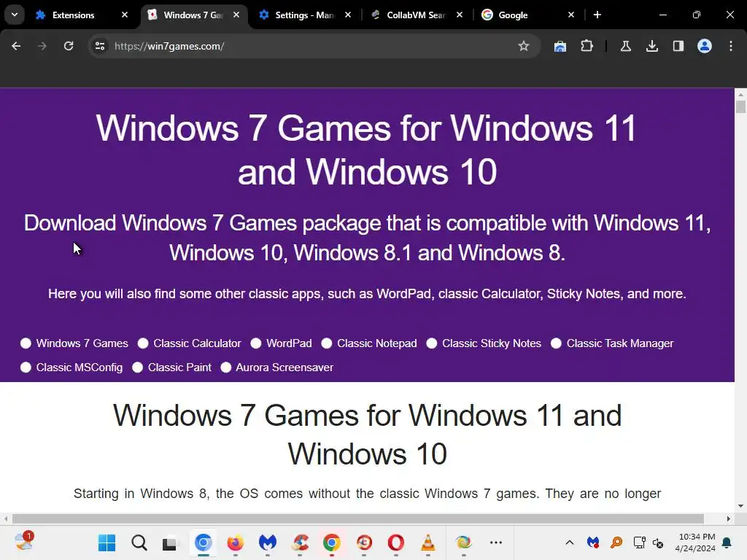
Task: Click the vertical scrollbar thumb
Action: pos(740,106)
